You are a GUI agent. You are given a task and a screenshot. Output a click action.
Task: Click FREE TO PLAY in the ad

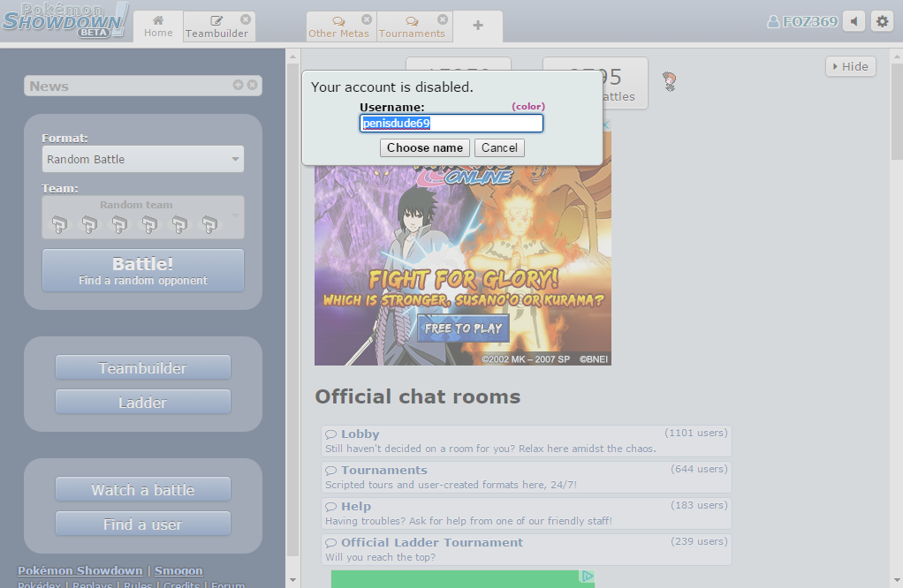463,328
